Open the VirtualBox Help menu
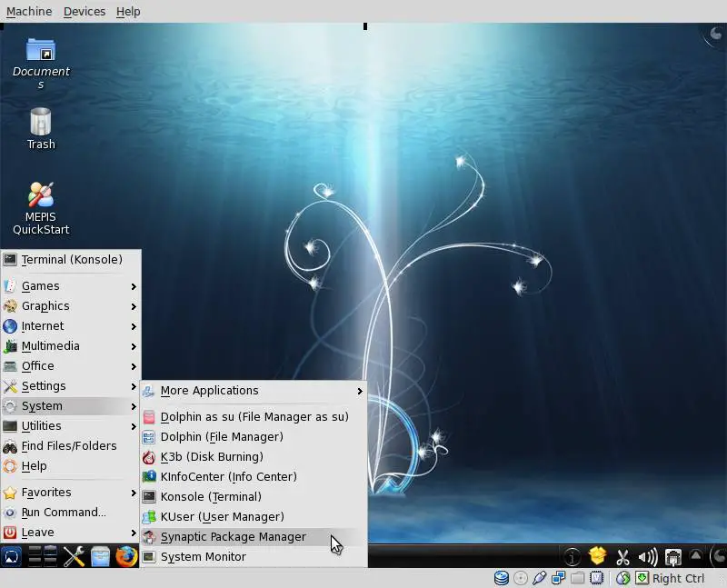Viewport: 727px width, 588px height. [128, 11]
